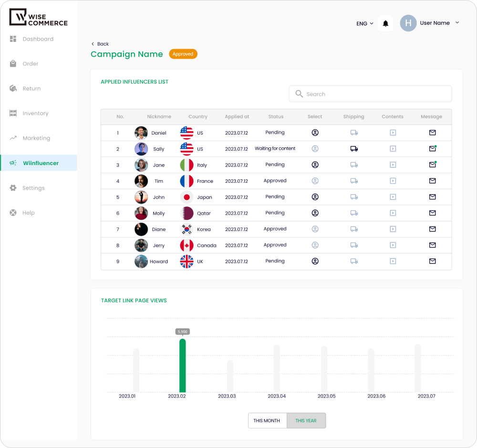Click Jane's unread message envelope

[432, 165]
